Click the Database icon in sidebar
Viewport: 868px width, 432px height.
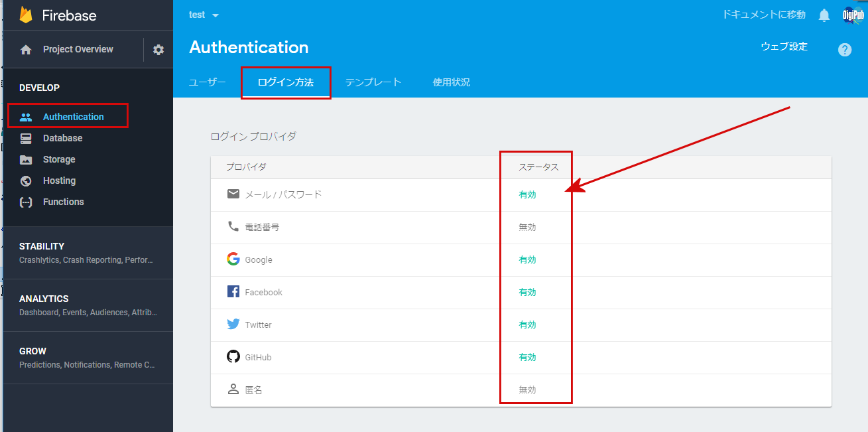pos(26,138)
